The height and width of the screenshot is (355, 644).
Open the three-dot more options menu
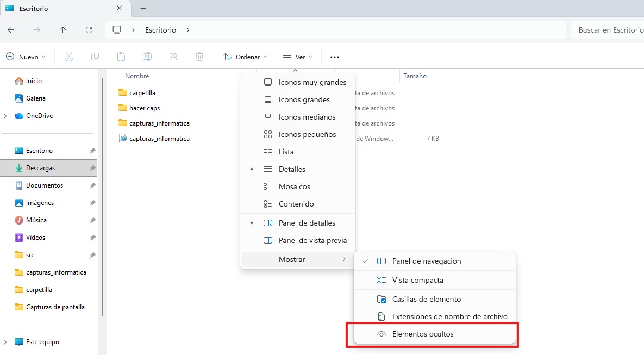(335, 57)
